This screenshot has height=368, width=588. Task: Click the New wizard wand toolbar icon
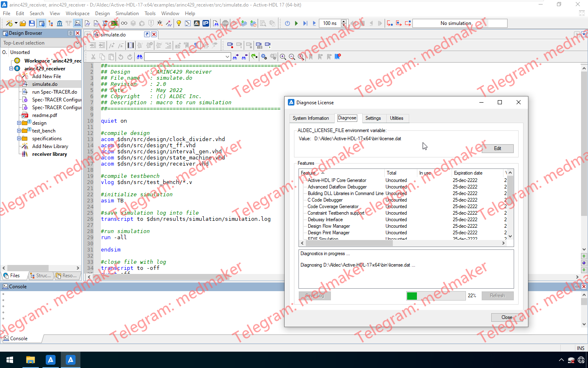9,23
